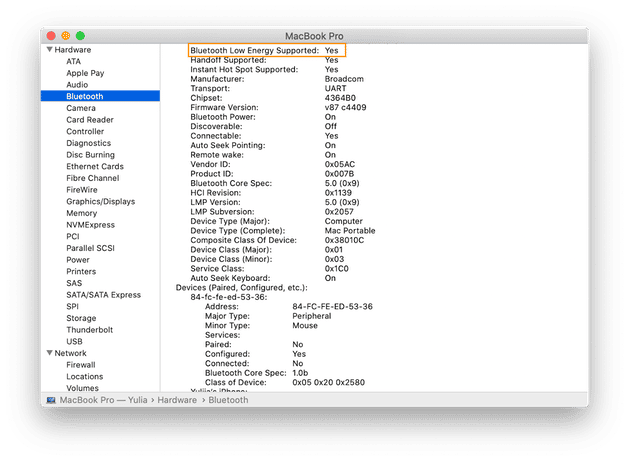Screen dimensions: 630x461
Task: Click Bluetooth in the bottom path bar
Action: (x=228, y=400)
